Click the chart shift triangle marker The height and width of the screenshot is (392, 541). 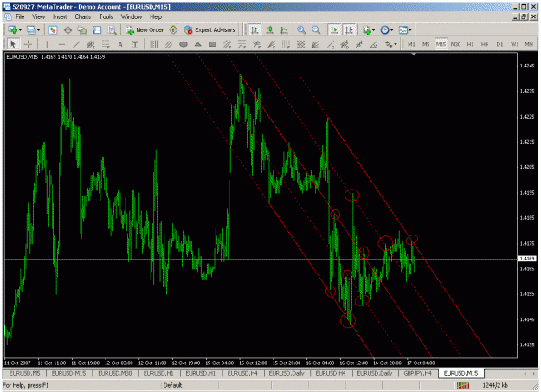pos(414,55)
